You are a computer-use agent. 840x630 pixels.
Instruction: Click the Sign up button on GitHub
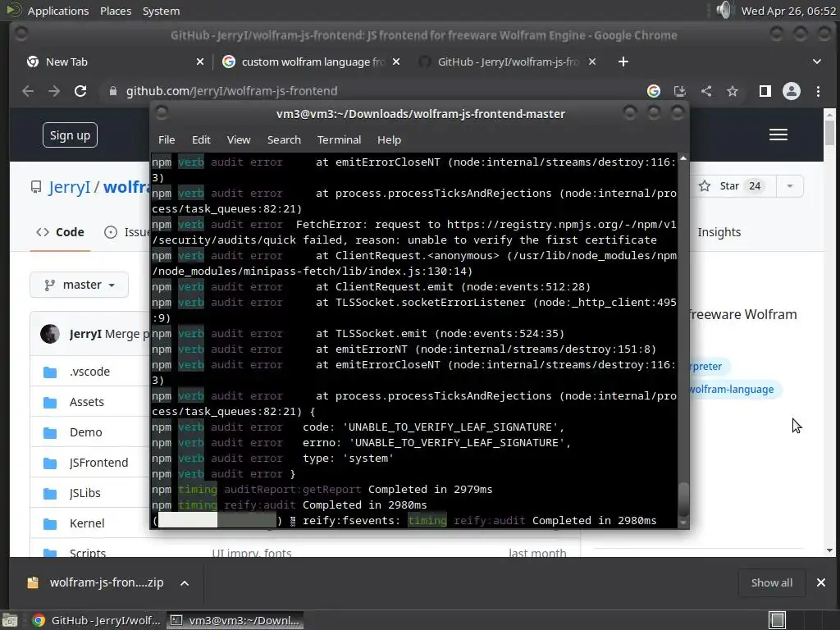coord(71,135)
